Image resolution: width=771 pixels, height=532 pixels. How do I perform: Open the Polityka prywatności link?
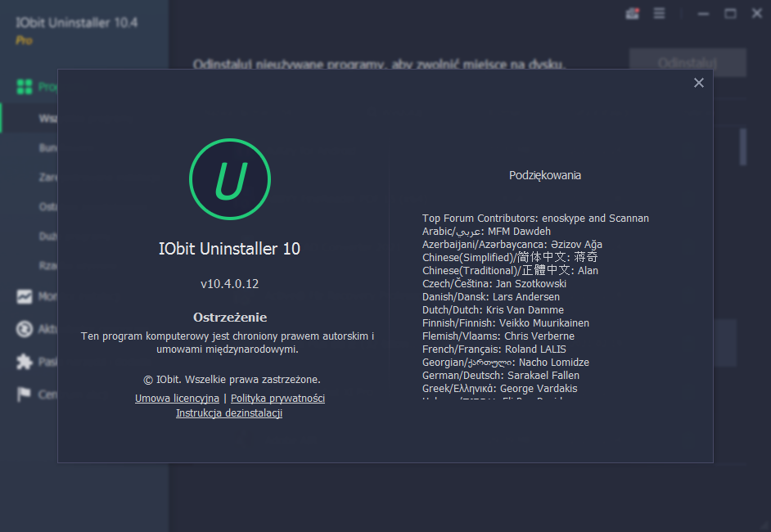pos(277,399)
